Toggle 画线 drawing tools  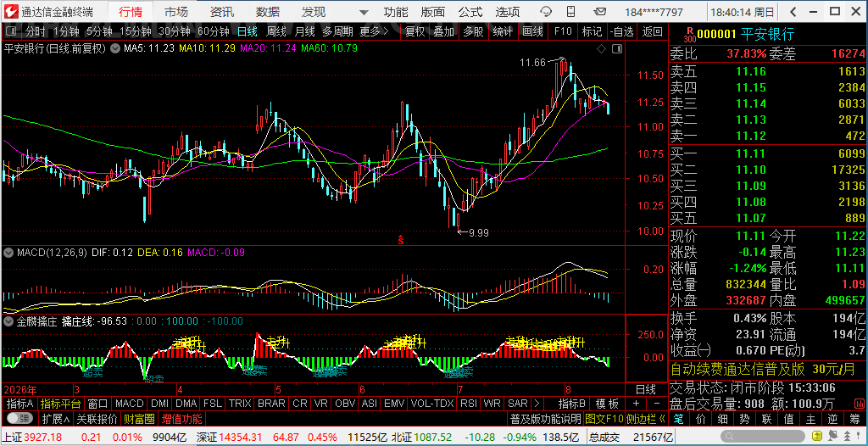coord(532,31)
